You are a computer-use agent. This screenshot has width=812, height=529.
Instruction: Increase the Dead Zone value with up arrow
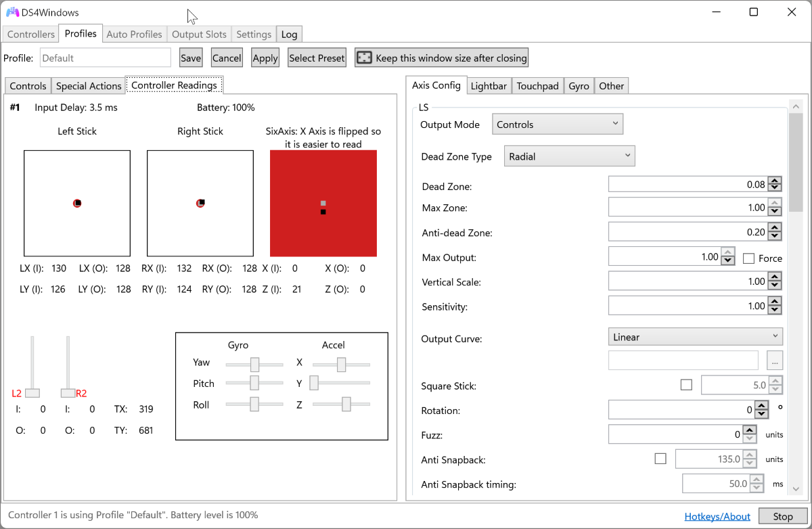[x=775, y=180]
